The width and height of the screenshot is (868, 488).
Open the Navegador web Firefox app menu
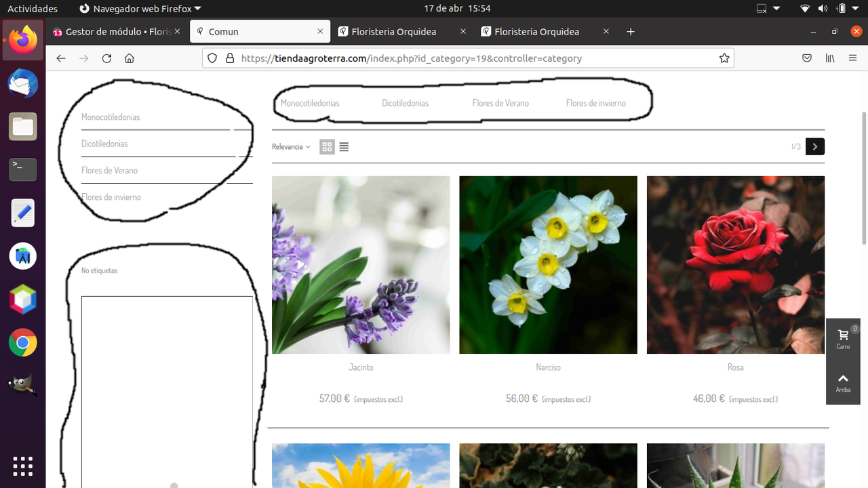140,9
